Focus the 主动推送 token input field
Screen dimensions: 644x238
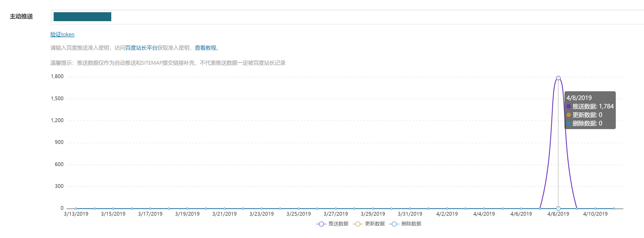click(347, 17)
